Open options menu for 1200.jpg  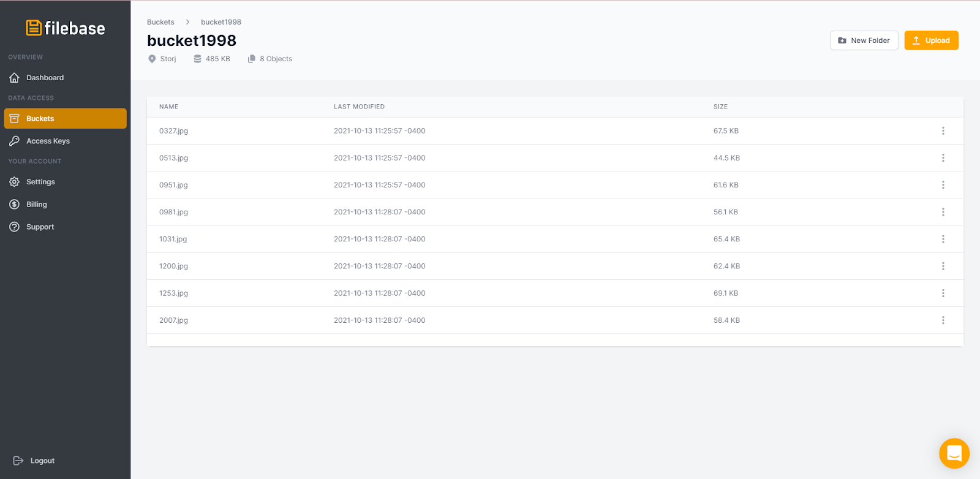[943, 266]
